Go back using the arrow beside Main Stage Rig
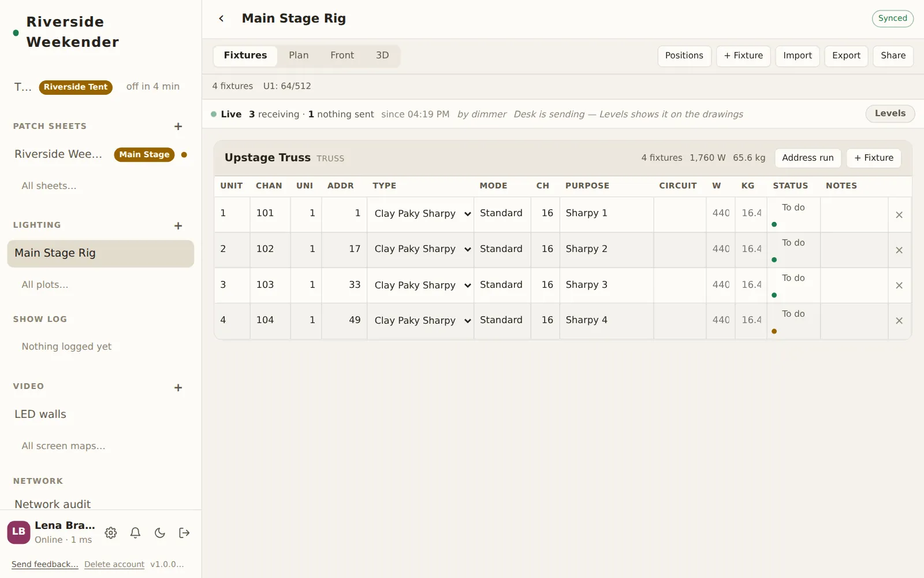The image size is (924, 578). coord(221,18)
